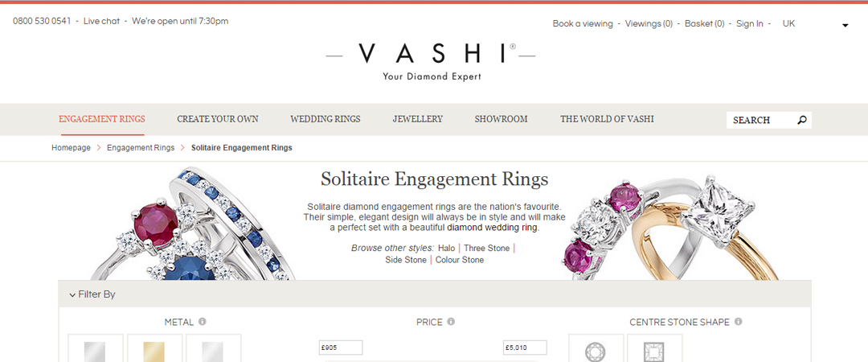The height and width of the screenshot is (362, 868).
Task: Open the Halo style link
Action: click(x=446, y=249)
